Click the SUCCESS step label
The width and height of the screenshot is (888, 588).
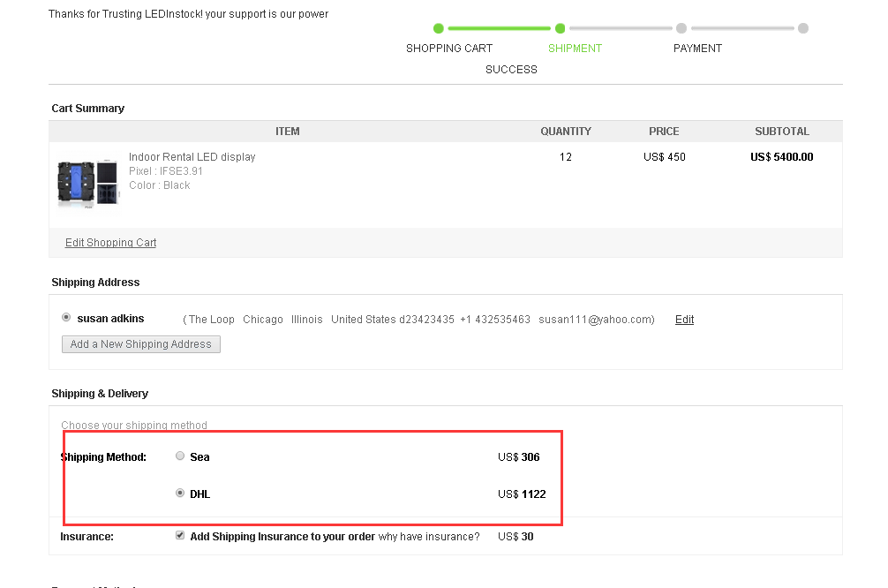(x=511, y=70)
